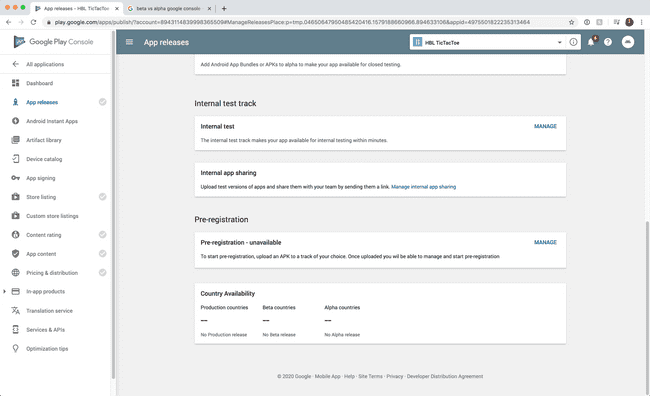Click the sidebar vertical scrollbar
Screen dimensions: 650x396
(113, 205)
